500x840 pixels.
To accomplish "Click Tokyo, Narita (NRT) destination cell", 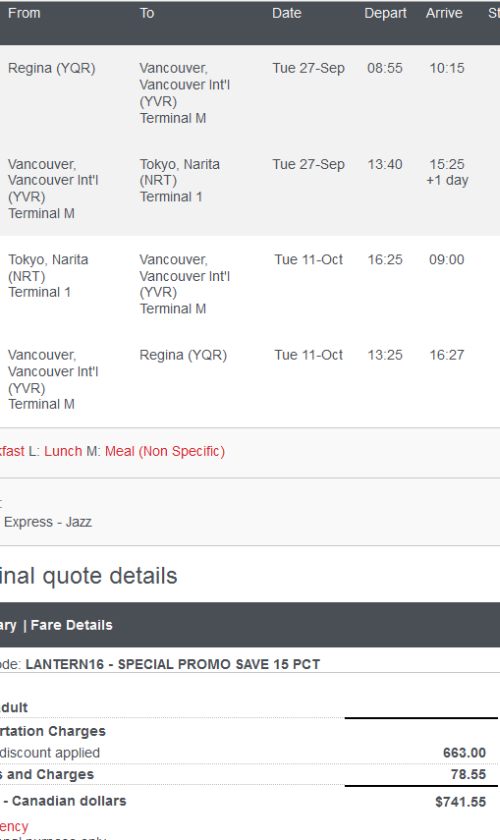I will coord(180,180).
